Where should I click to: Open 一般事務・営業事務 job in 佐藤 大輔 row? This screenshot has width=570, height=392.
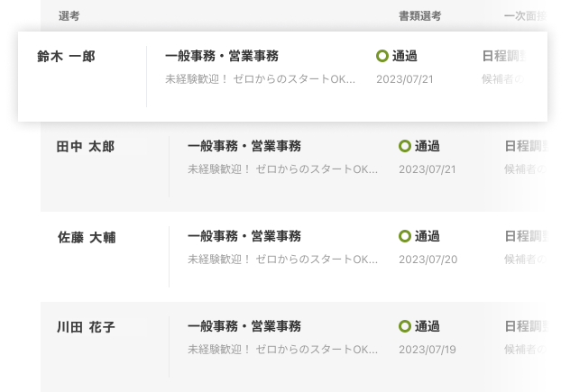tap(244, 236)
